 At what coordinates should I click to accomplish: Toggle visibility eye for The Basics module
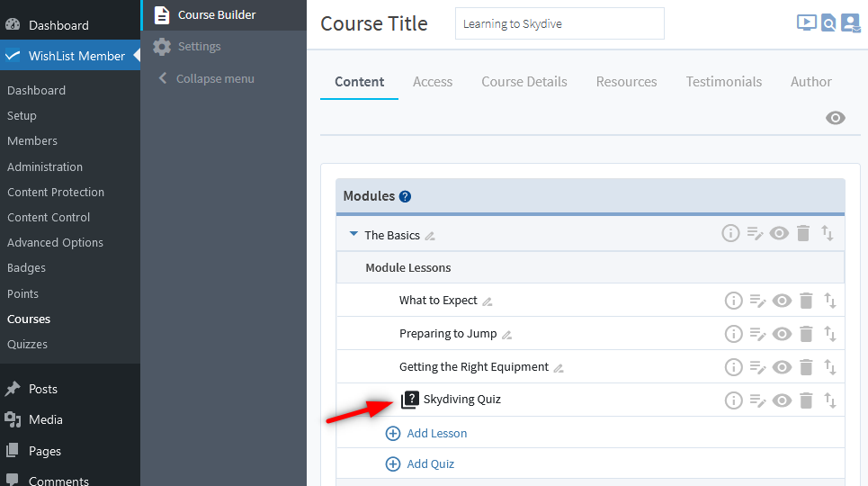[779, 234]
